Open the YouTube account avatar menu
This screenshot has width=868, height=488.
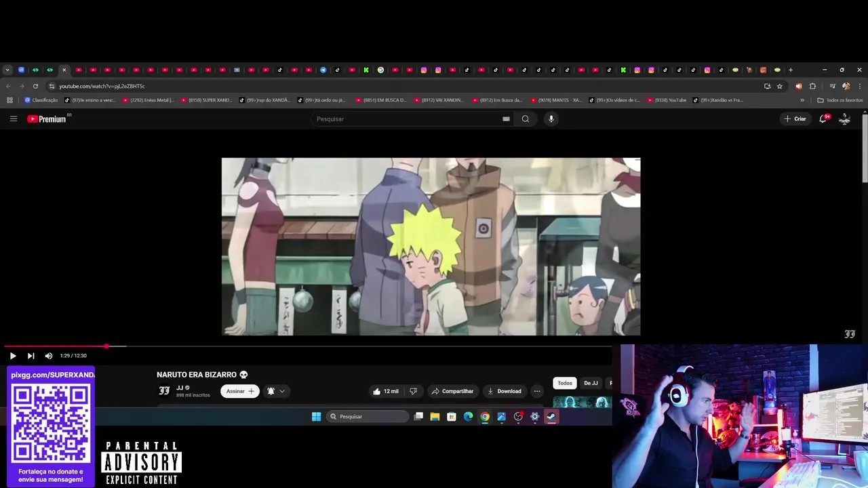pyautogui.click(x=845, y=119)
